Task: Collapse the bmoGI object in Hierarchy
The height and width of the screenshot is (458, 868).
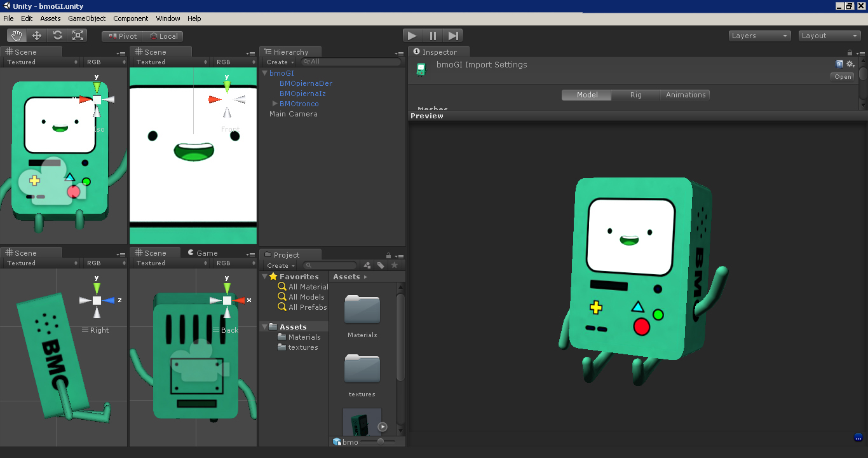Action: 265,73
